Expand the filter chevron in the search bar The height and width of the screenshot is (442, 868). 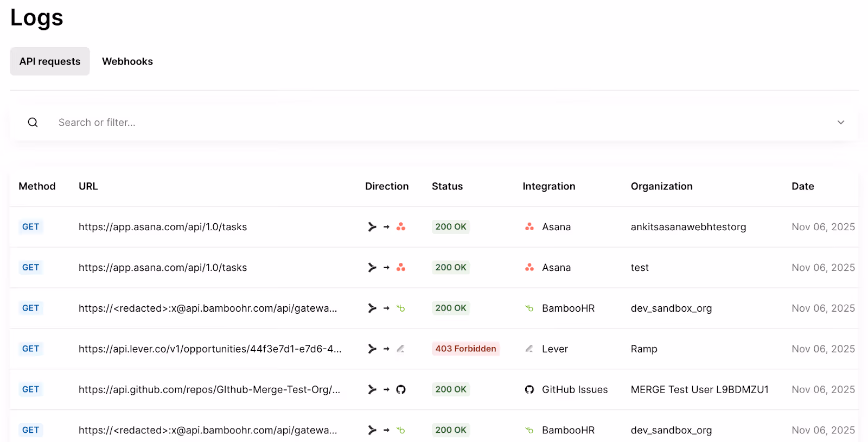coord(841,122)
